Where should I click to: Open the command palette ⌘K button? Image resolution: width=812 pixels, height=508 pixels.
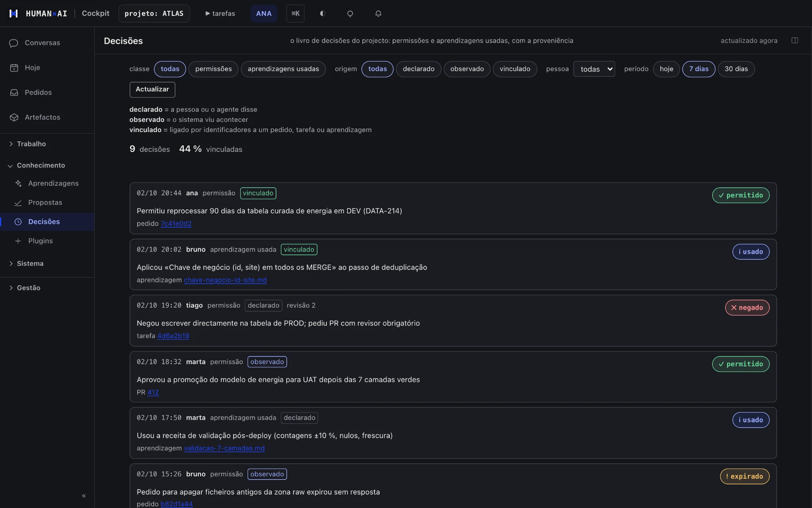tap(295, 13)
